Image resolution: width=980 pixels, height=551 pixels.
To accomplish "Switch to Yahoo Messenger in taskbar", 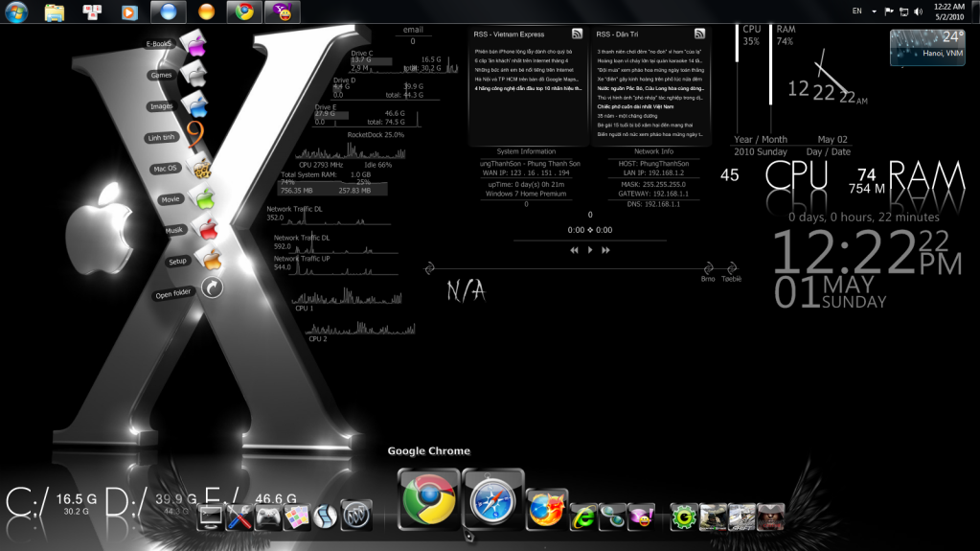I will [x=283, y=11].
